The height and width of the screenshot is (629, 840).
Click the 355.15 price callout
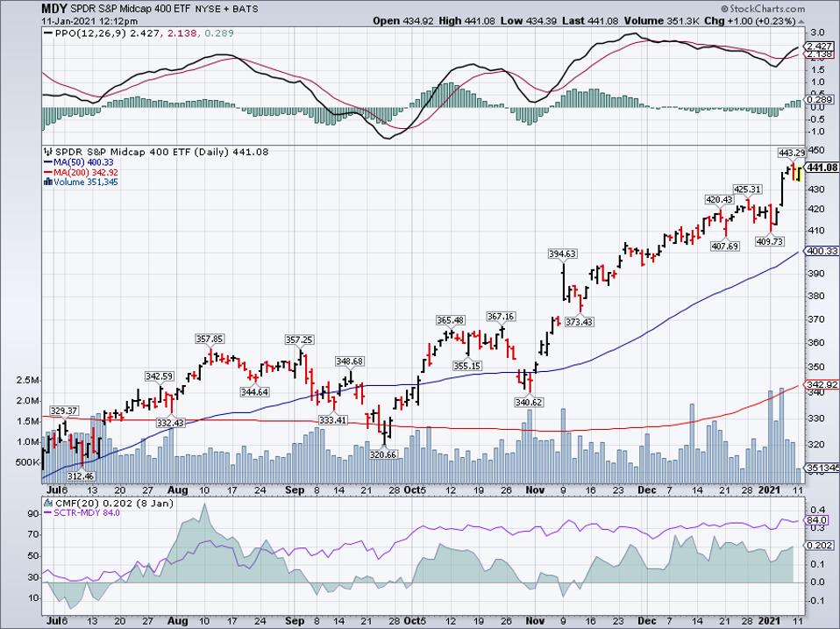467,366
